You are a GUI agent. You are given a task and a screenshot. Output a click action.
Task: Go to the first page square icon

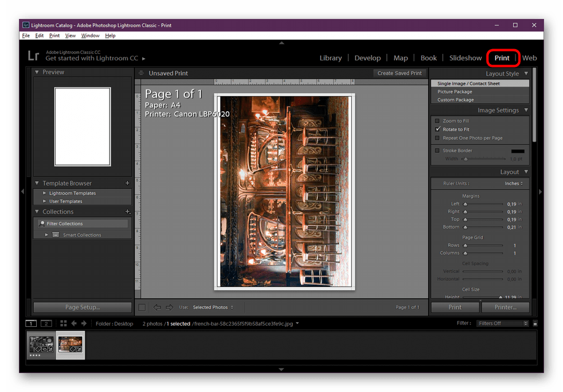142,307
